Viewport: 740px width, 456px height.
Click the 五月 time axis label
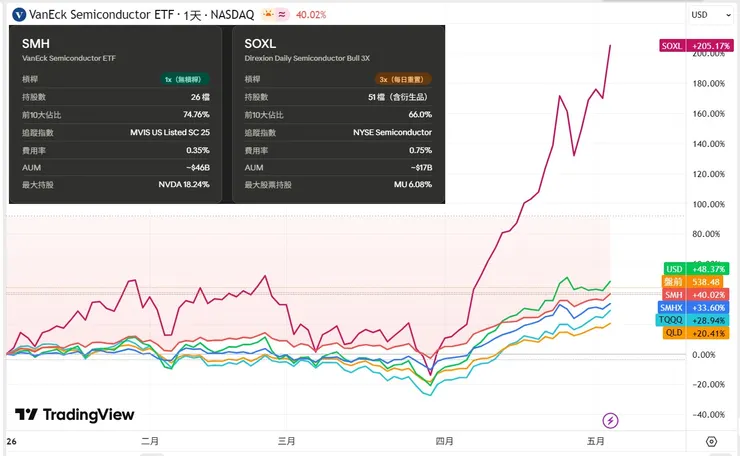pos(596,441)
